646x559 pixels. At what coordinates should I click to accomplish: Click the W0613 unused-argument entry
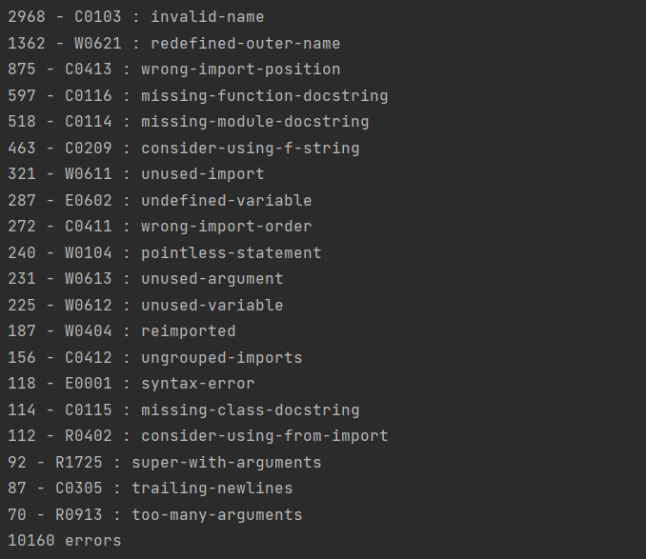click(145, 279)
